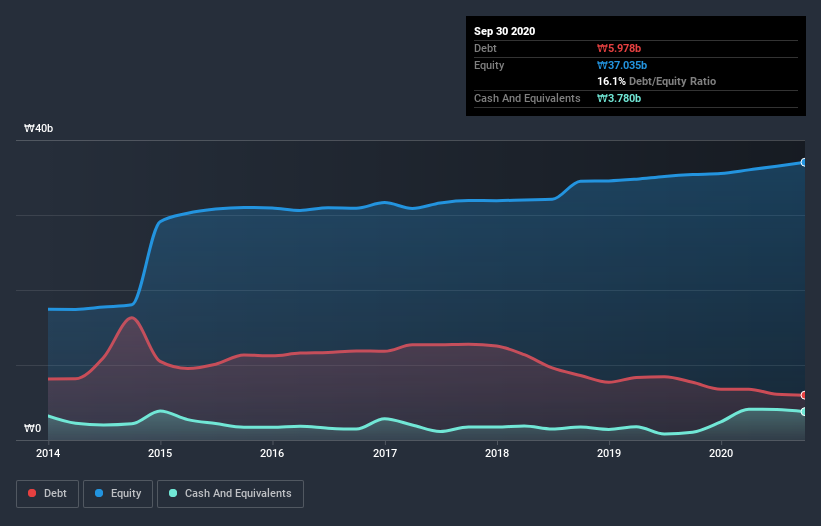Click the 2018 x-axis label

point(497,453)
